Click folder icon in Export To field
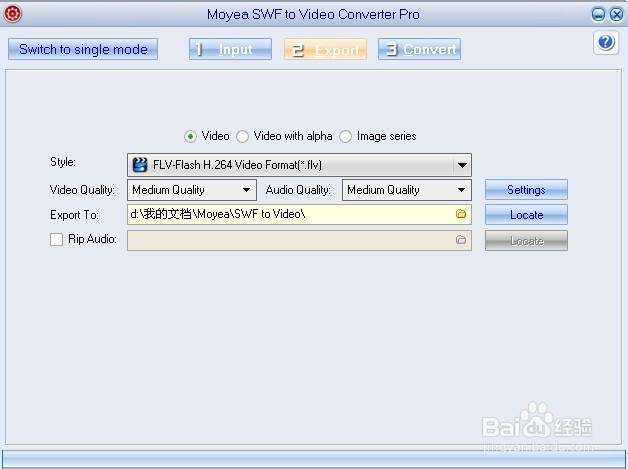 click(461, 214)
